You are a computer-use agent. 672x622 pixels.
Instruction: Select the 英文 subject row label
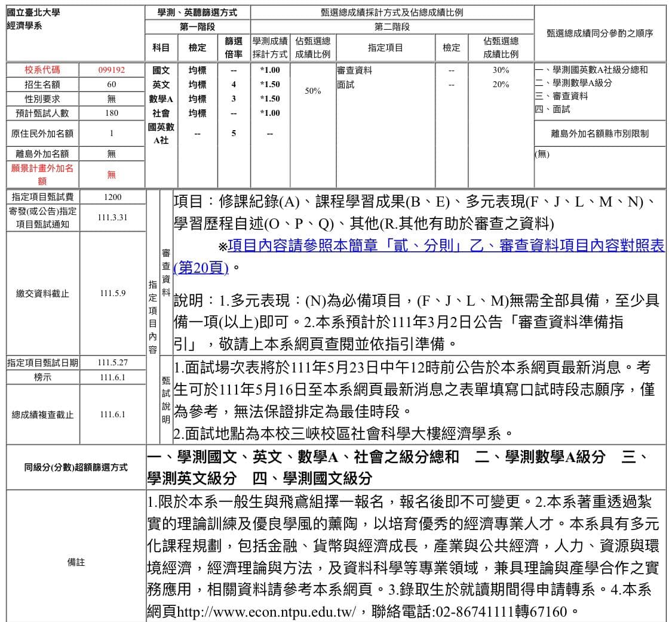(x=161, y=84)
